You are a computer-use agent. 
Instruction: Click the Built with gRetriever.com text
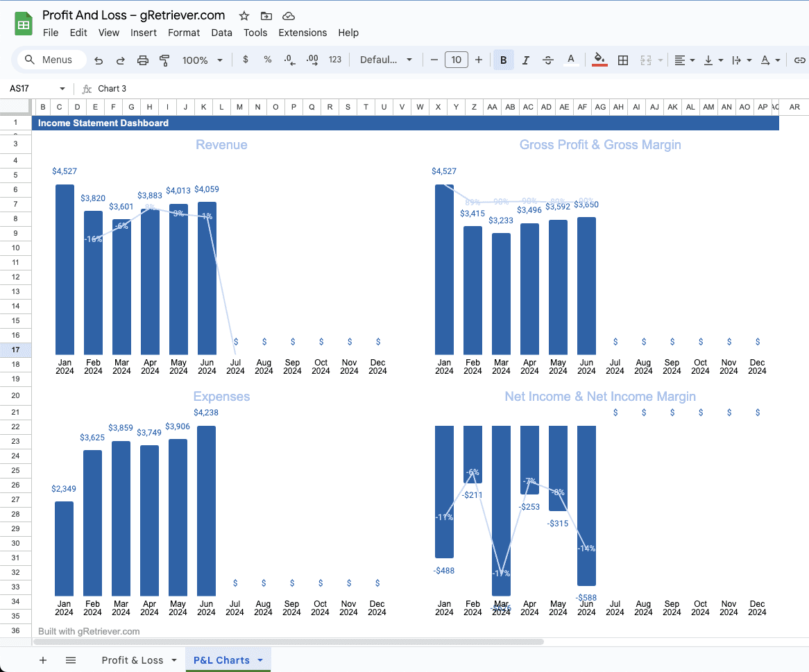[x=89, y=631]
